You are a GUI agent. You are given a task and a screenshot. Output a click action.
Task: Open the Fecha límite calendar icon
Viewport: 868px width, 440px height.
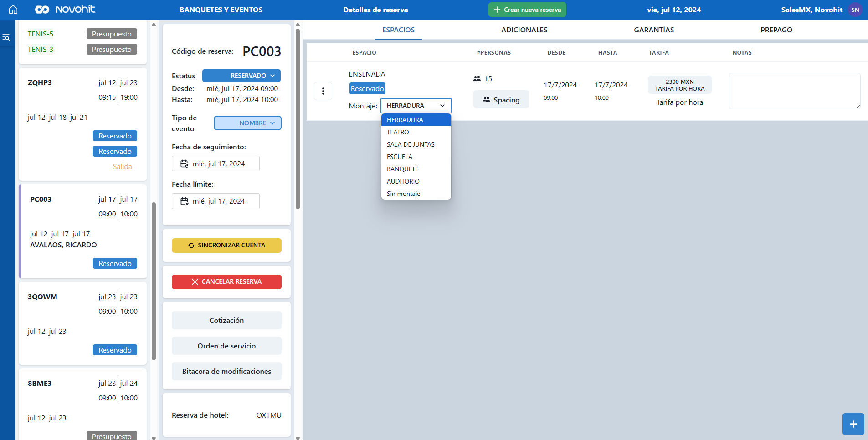[x=185, y=201]
